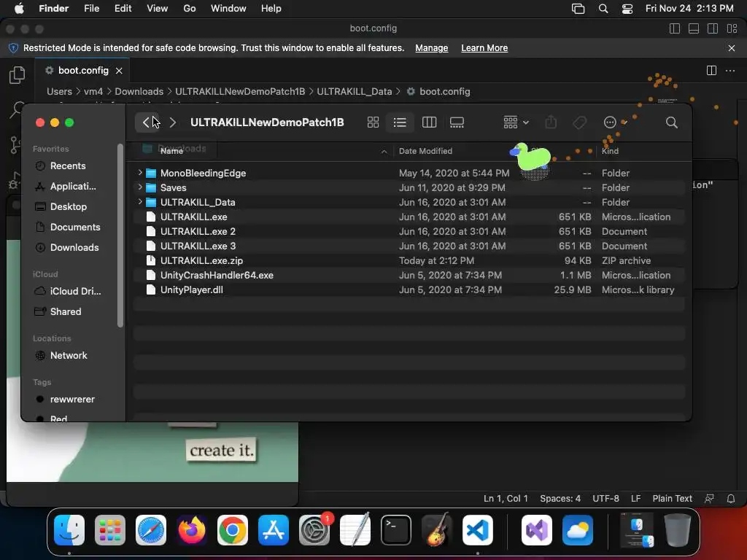
Task: Switch Finder to gallery view
Action: click(457, 122)
